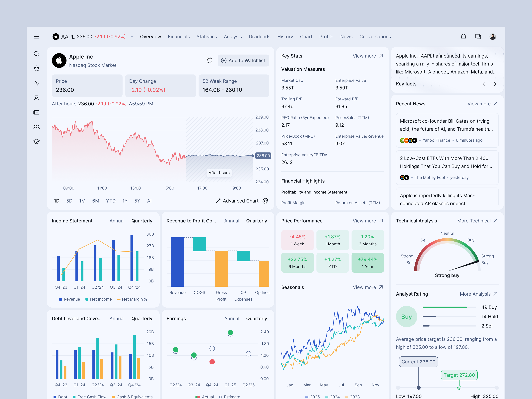Open search from the sidebar
The width and height of the screenshot is (532, 399).
37,54
